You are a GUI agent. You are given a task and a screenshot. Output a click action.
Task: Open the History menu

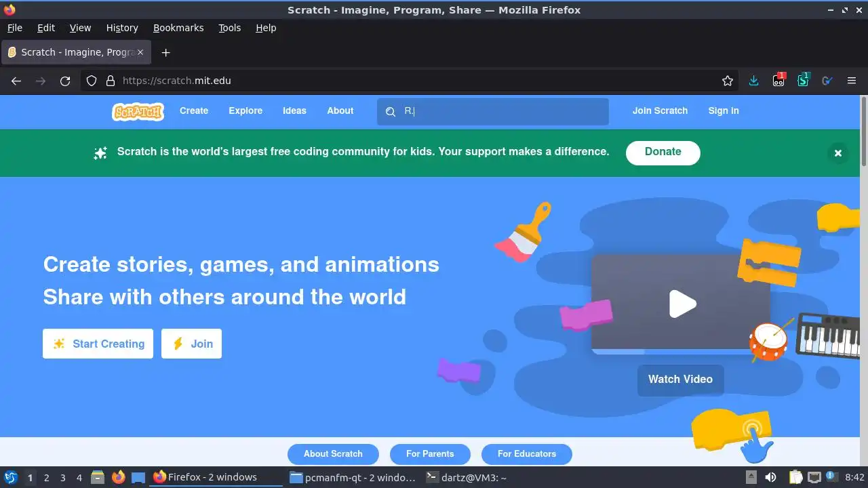coord(122,28)
